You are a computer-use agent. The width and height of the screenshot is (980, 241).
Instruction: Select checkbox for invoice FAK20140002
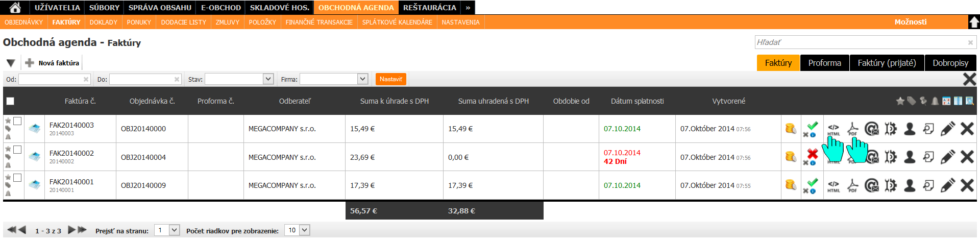[17, 150]
